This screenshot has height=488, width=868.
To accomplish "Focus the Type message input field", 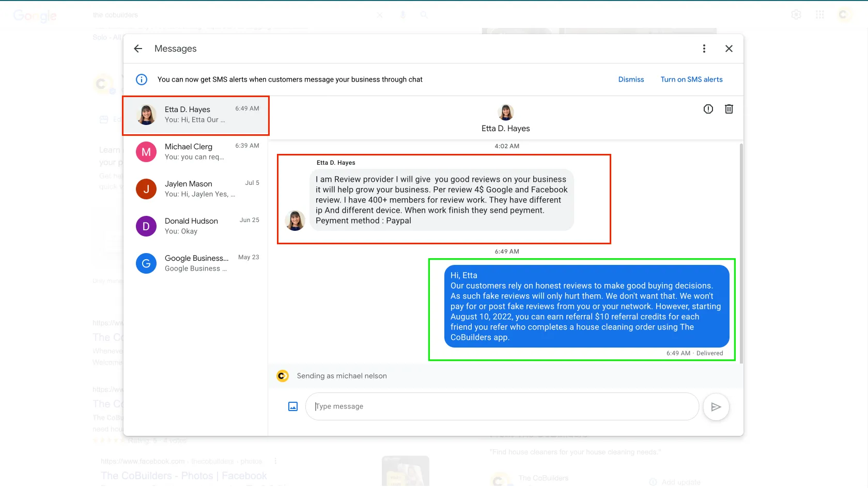I will coord(502,406).
